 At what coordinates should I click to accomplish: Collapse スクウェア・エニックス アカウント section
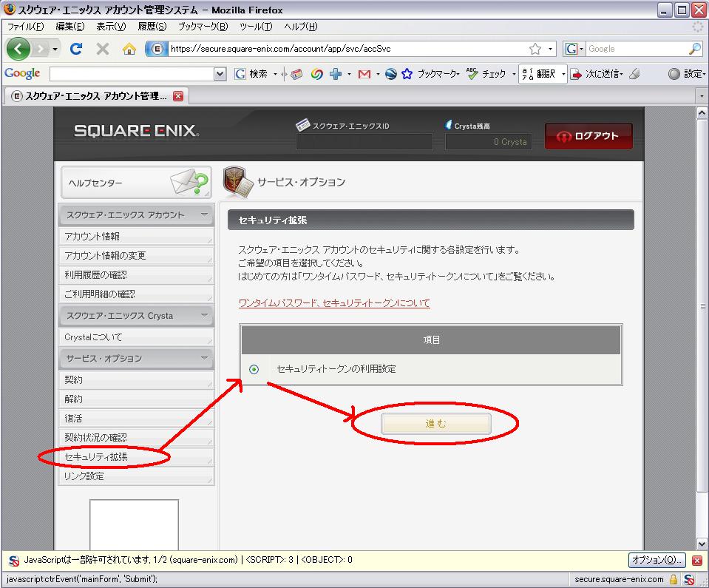[x=204, y=214]
